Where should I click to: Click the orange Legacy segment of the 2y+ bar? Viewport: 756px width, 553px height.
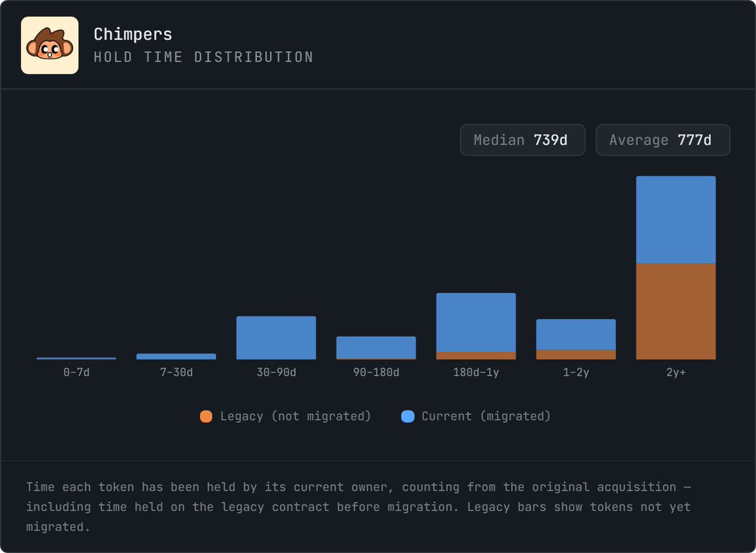point(676,311)
